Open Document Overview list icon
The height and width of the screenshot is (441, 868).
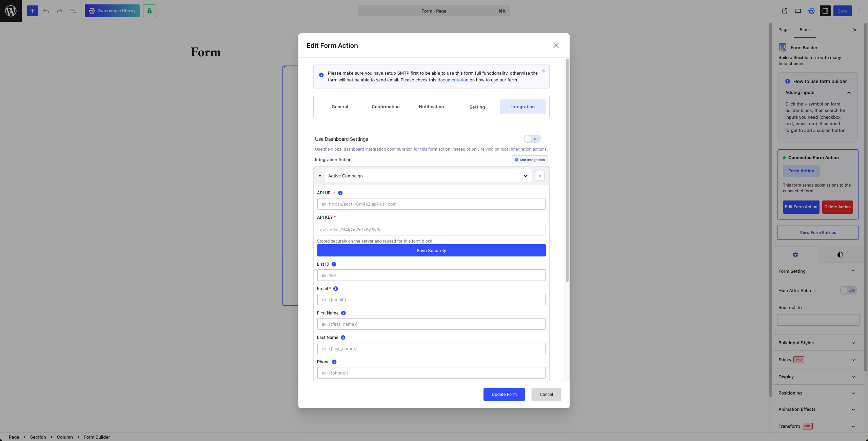(73, 11)
